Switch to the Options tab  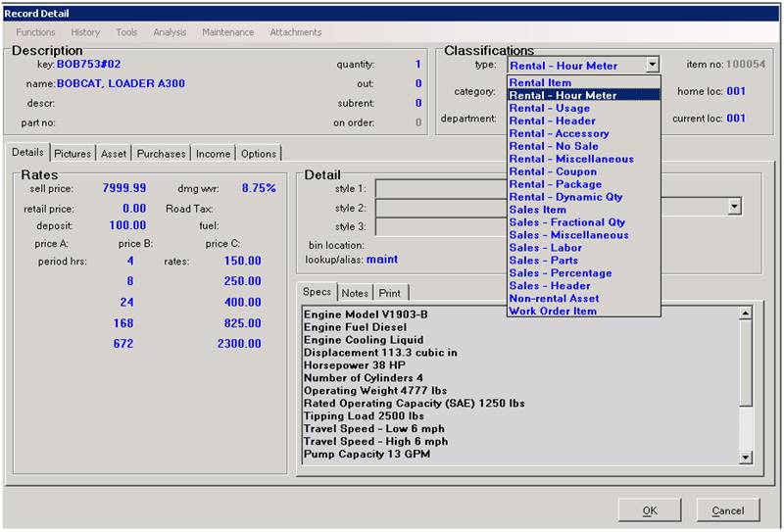(259, 154)
